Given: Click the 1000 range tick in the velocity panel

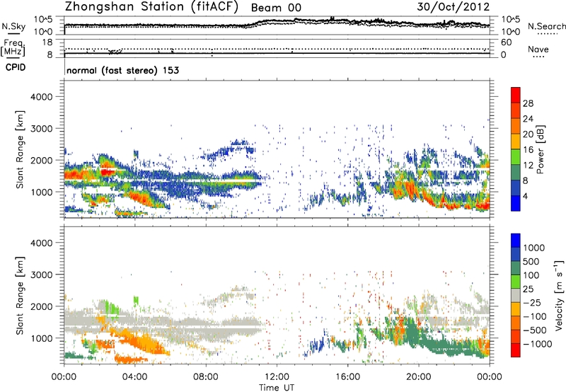Looking at the screenshot, I should [41, 338].
